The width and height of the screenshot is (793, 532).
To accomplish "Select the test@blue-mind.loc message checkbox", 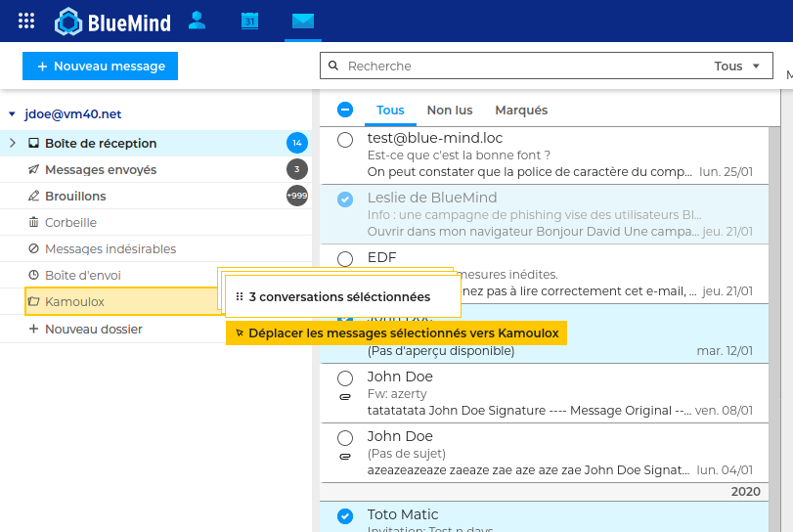I will pyautogui.click(x=344, y=140).
